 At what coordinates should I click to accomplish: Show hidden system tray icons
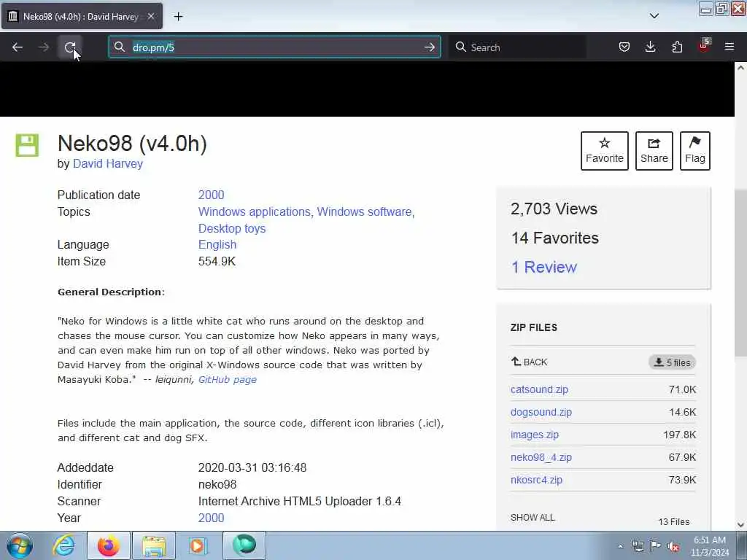tap(620, 546)
